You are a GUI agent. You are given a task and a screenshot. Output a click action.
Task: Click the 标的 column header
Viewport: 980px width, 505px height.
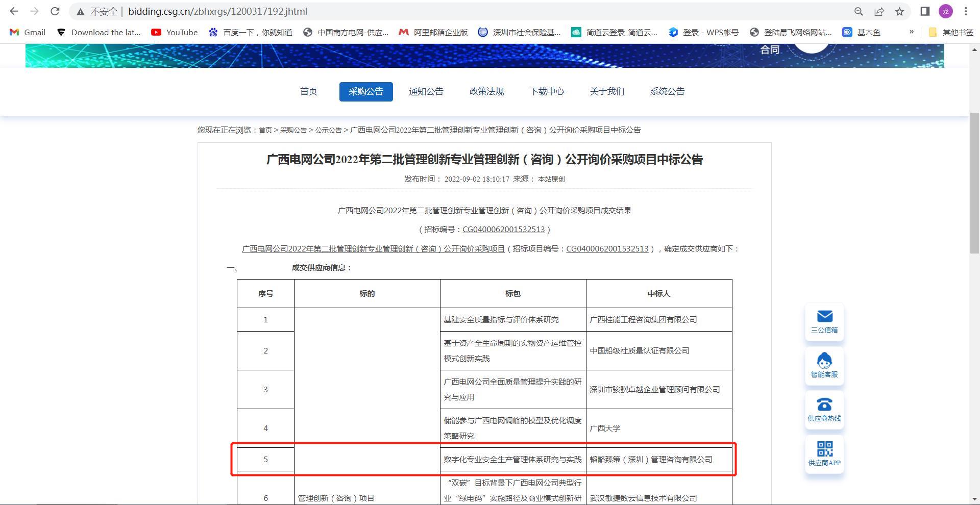coord(367,294)
